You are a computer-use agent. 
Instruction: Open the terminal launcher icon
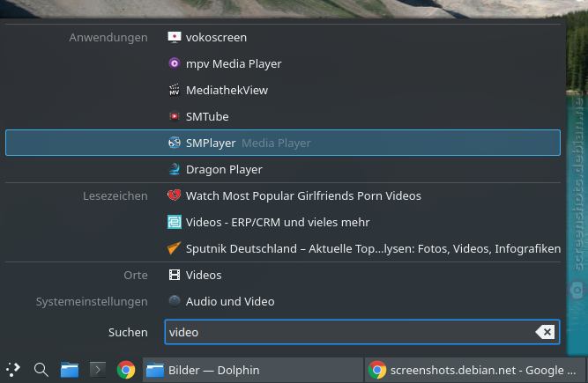coord(98,370)
